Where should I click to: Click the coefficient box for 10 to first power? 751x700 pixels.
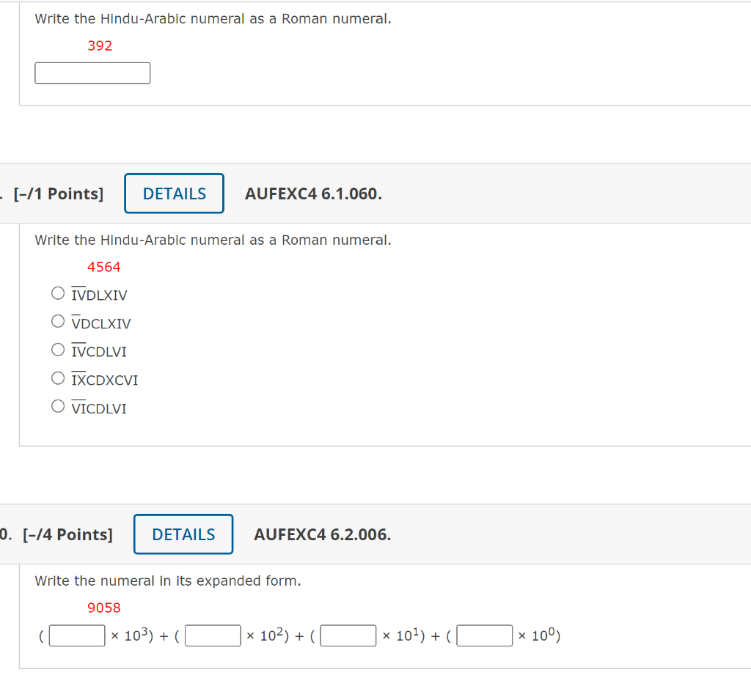(x=348, y=635)
